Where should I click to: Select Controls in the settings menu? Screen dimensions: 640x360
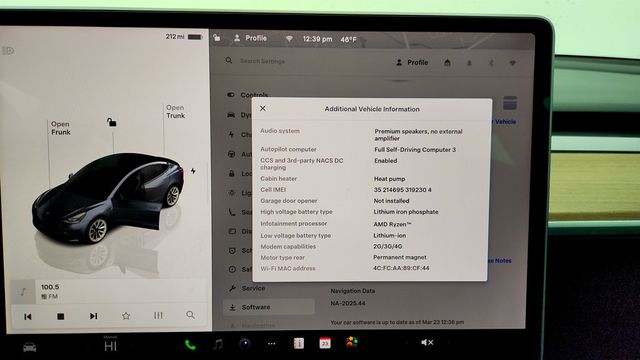(248, 95)
